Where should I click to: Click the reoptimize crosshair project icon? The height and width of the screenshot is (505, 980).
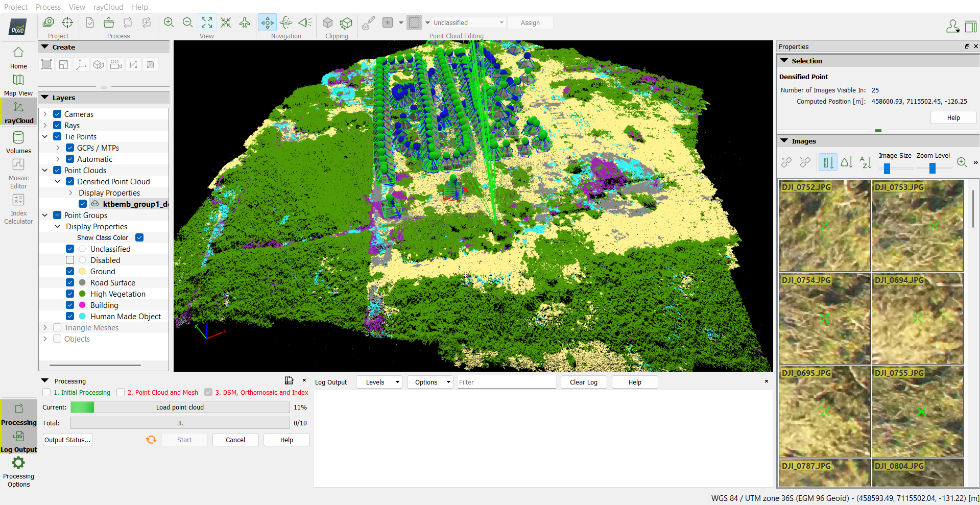pos(67,22)
